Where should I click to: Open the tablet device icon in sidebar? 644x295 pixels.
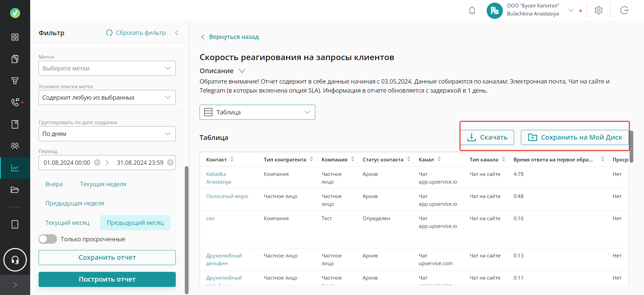click(x=15, y=224)
